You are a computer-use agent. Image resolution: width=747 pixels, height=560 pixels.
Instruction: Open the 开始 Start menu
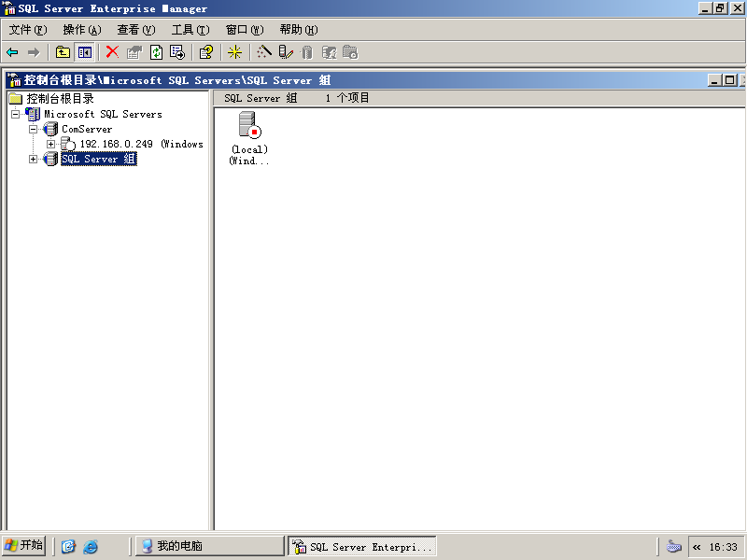(x=23, y=546)
